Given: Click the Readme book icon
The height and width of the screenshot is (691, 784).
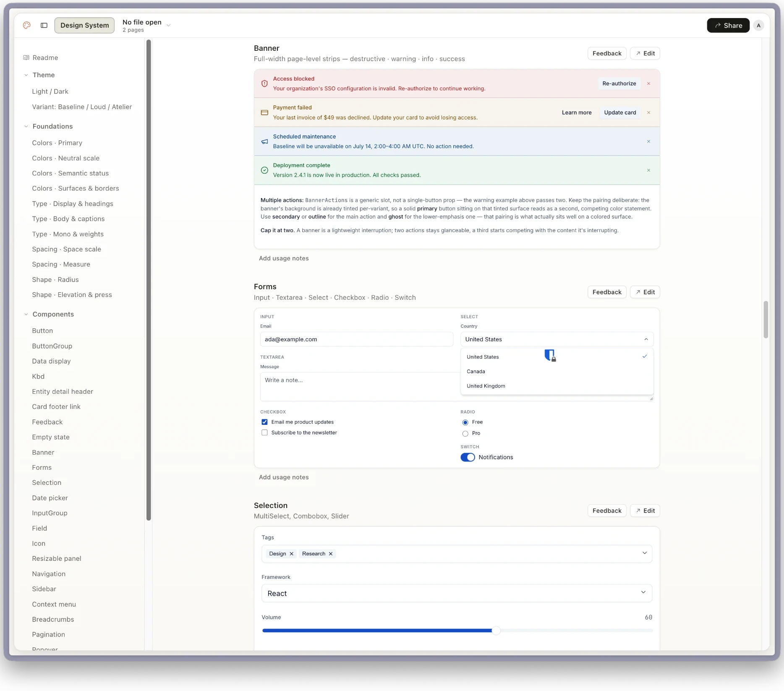Looking at the screenshot, I should (x=26, y=58).
